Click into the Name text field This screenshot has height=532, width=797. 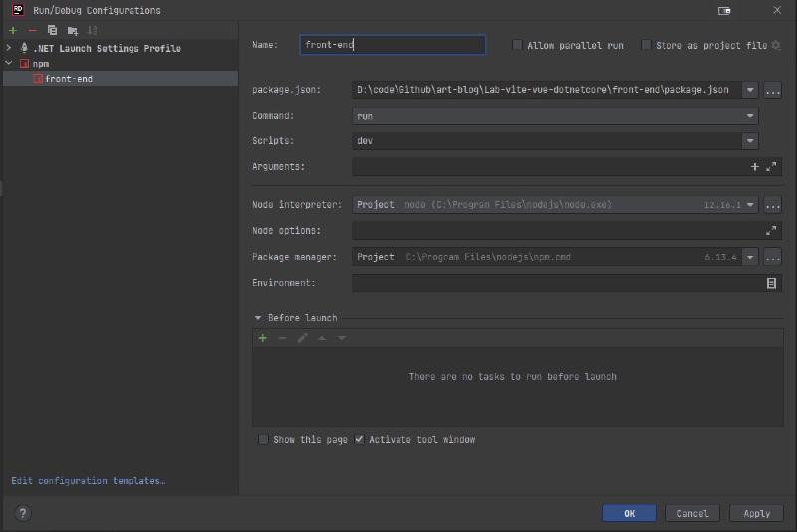[x=393, y=45]
